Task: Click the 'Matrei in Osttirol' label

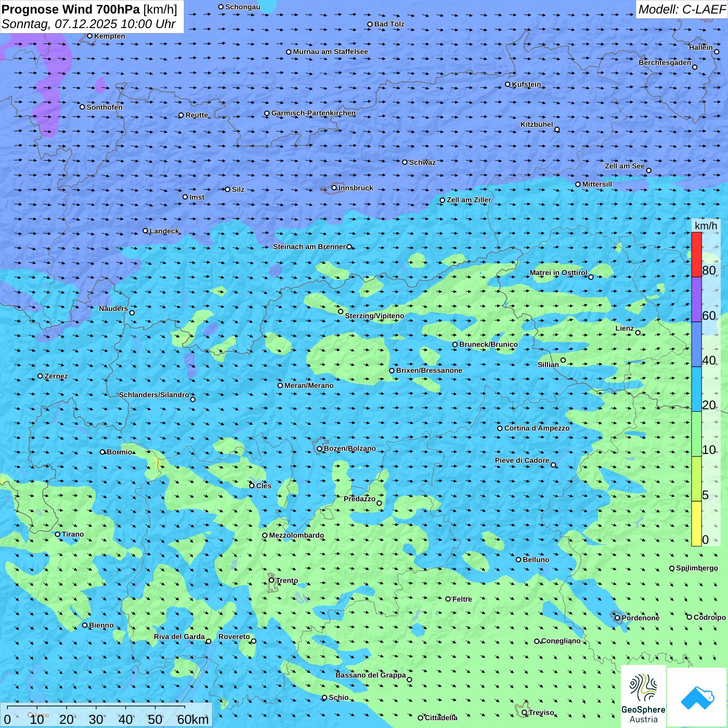Action: coord(558,272)
